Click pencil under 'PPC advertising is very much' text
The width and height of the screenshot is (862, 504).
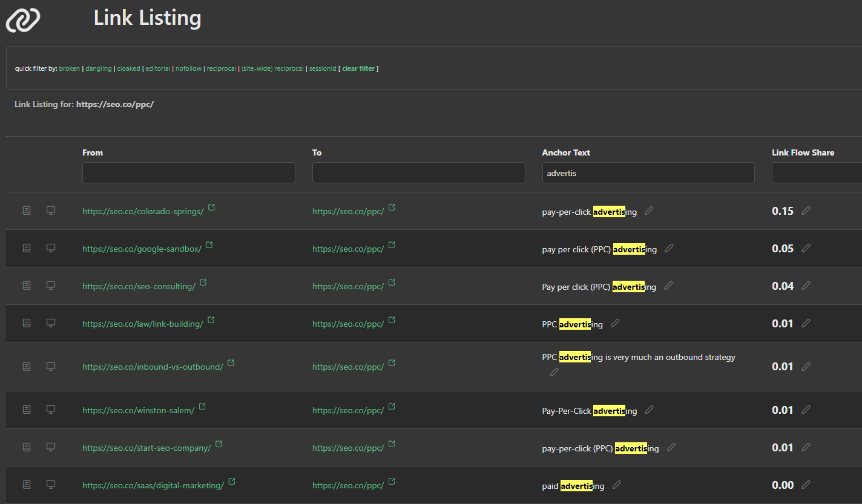553,373
